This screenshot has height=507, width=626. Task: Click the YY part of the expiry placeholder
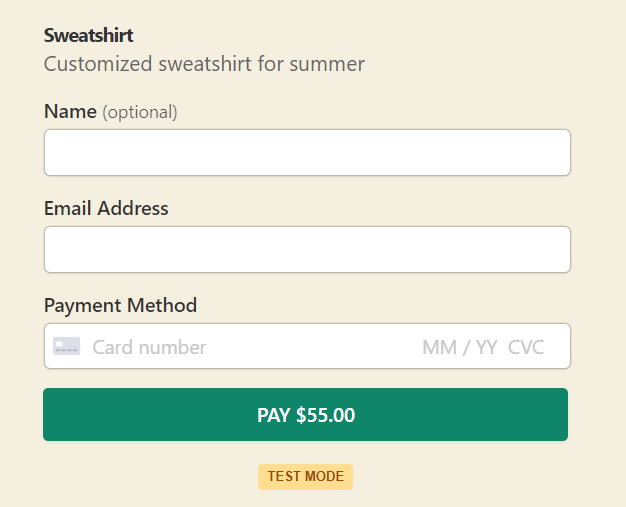point(486,347)
